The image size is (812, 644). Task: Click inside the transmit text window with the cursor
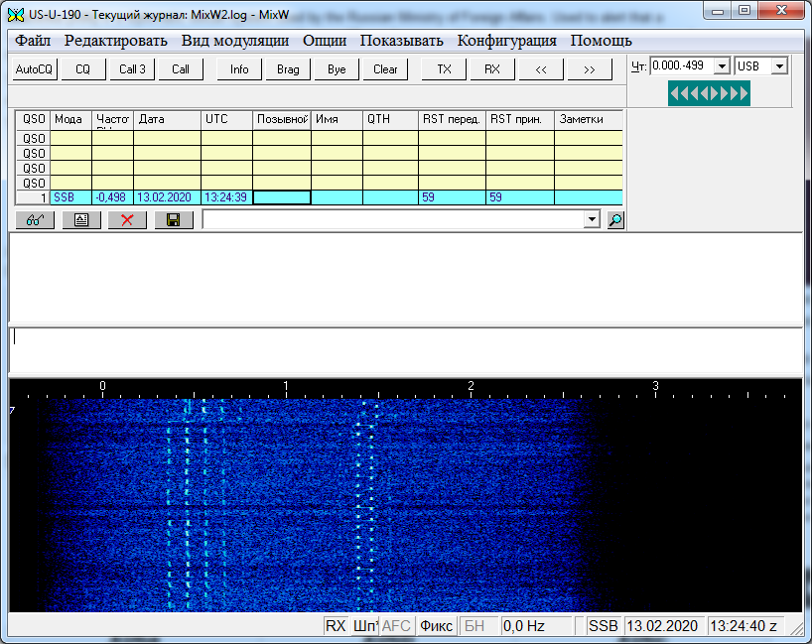click(406, 349)
